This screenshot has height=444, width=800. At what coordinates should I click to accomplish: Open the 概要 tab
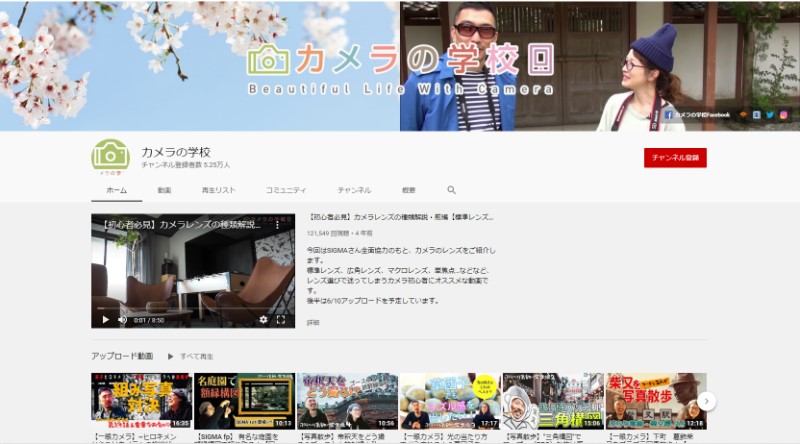coord(409,190)
